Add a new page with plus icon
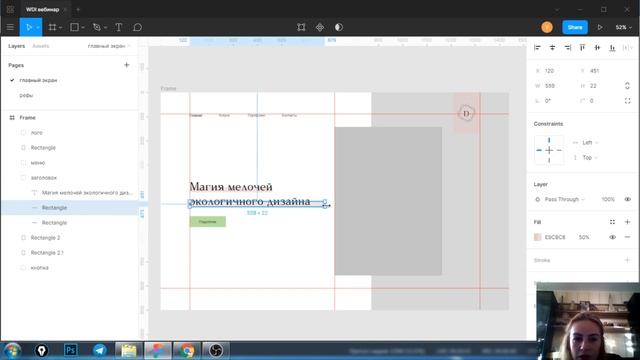 click(127, 65)
